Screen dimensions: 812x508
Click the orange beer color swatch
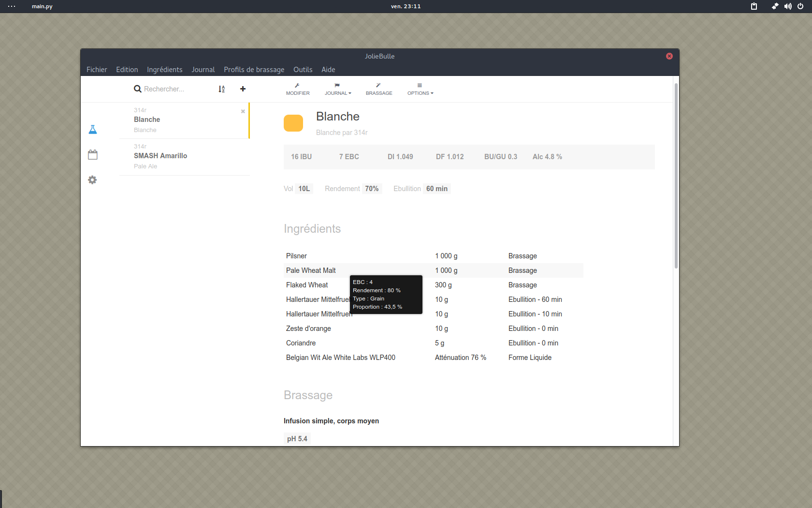pyautogui.click(x=293, y=123)
